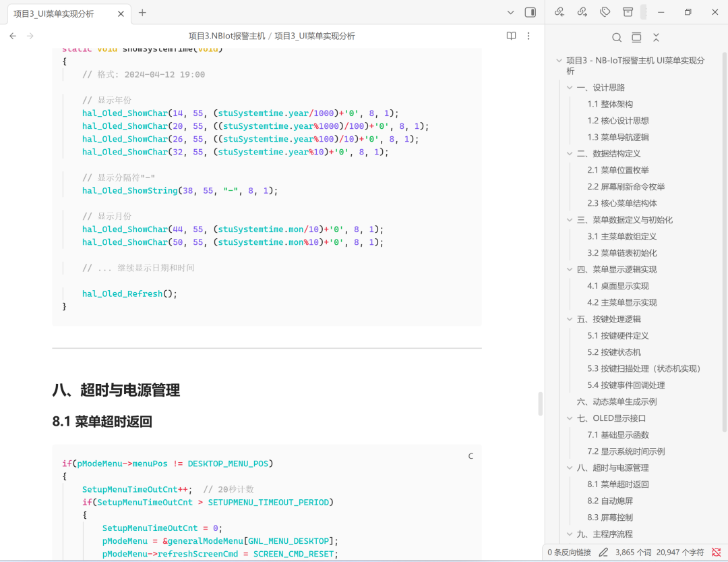Collapse 一、设计思路 outline section
Screen dimensions: 728x562
click(570, 88)
